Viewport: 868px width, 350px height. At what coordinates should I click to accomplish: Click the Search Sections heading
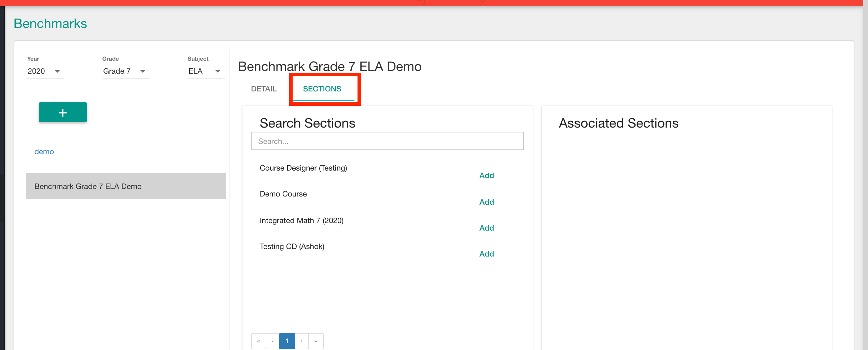307,123
